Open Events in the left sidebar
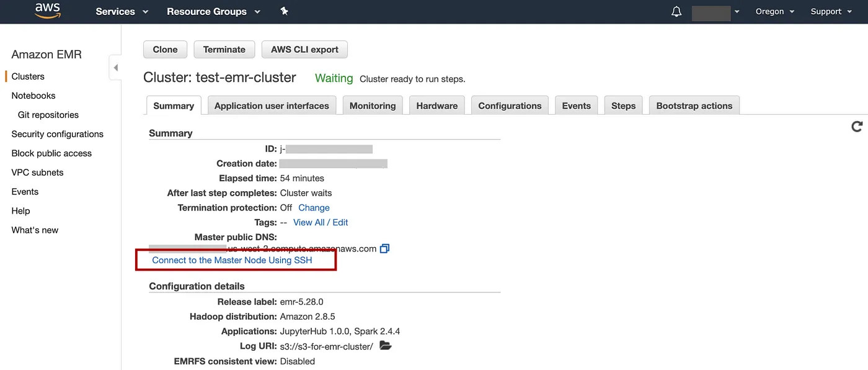868x370 pixels. point(25,192)
